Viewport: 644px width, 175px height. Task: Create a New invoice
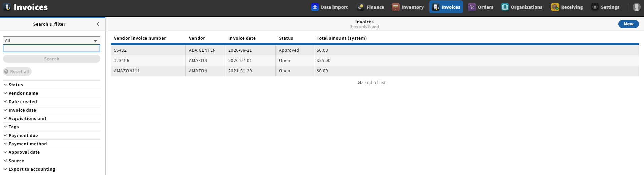coord(628,24)
